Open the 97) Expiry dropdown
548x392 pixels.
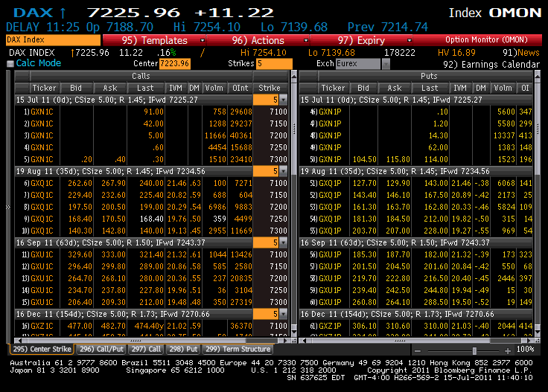(361, 40)
